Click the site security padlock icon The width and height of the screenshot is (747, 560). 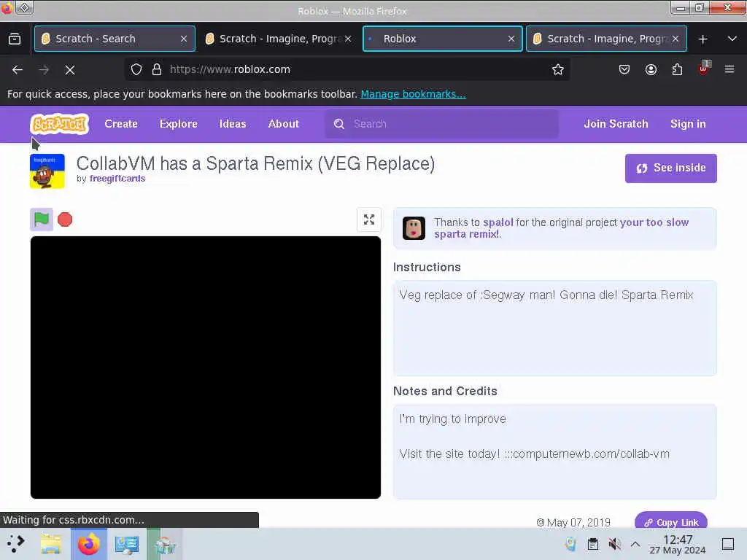[x=157, y=69]
